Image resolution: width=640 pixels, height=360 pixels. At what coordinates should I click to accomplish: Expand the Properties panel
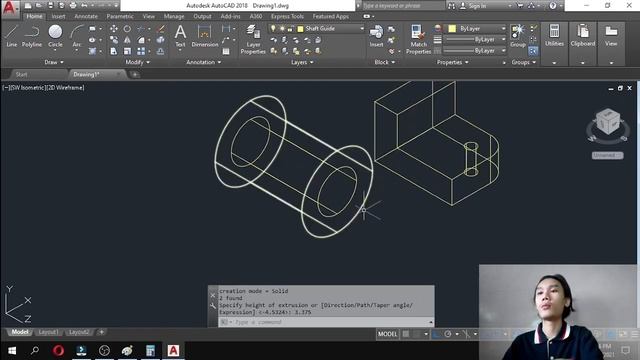click(453, 62)
